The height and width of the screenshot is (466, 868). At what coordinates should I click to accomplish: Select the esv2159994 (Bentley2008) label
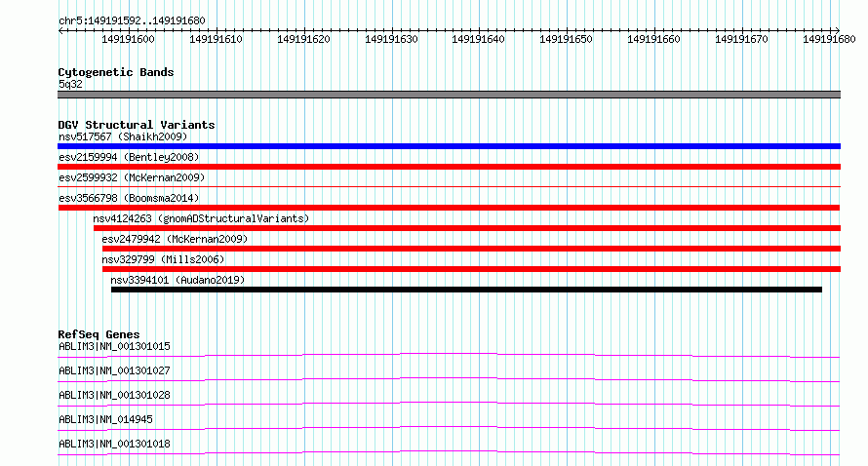(x=129, y=157)
